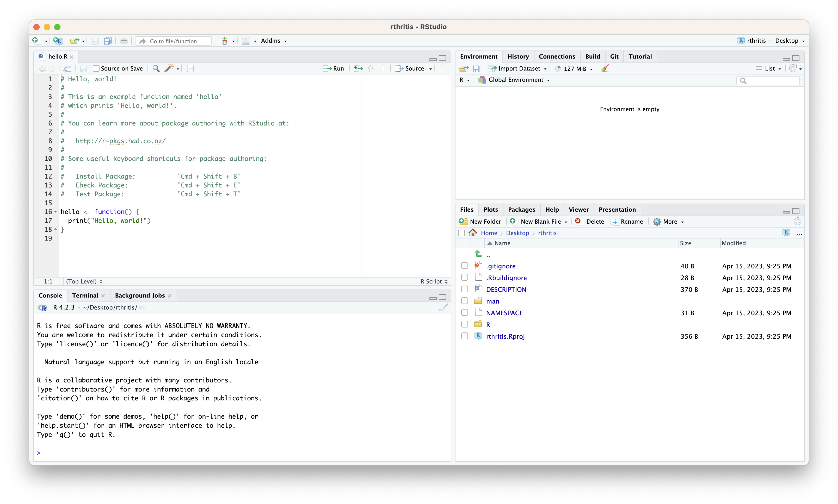The width and height of the screenshot is (838, 504).
Task: Open the NAMESPACE file link
Action: tap(504, 313)
